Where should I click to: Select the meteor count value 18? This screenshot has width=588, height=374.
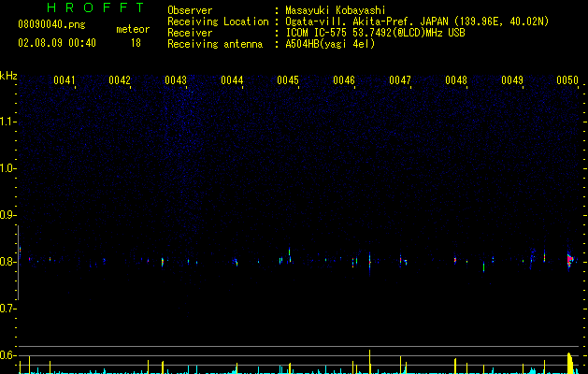click(136, 43)
